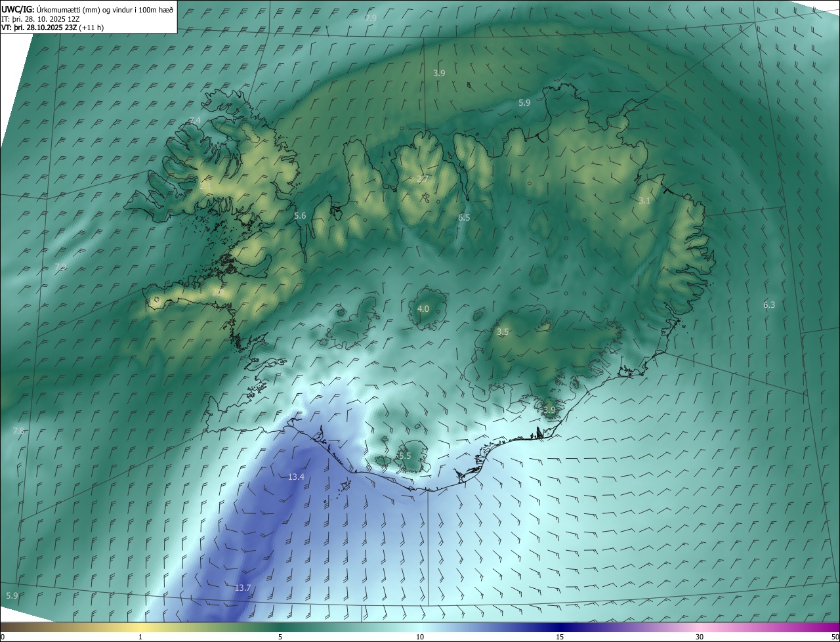Screen dimensions: 840x642
Task: Click the 7.8 value label
Action: point(18,431)
